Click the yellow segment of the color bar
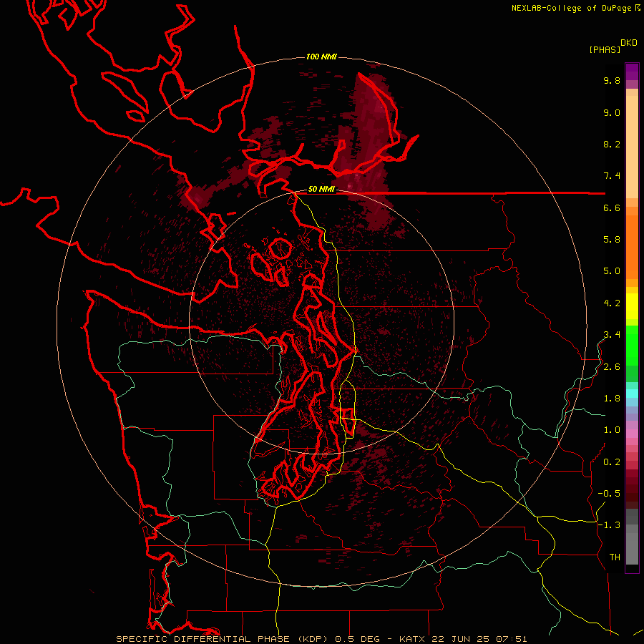Screen dimensions: 644x644 pos(632,306)
